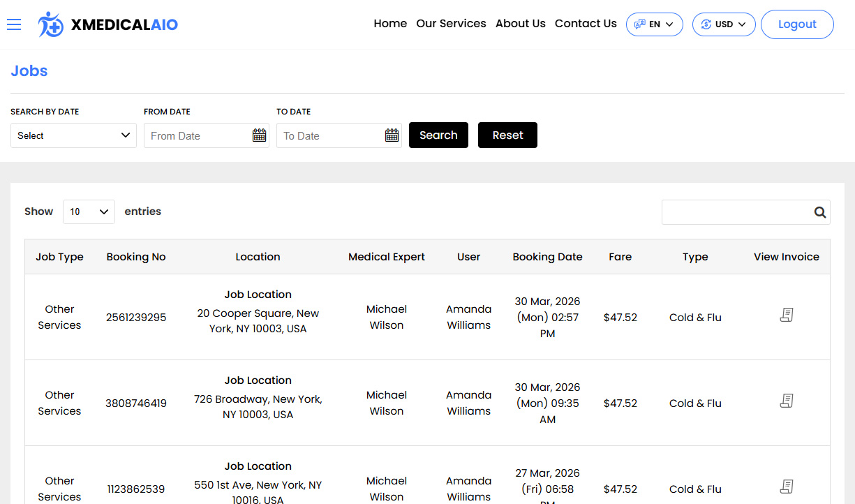Expand the EN language dropdown

click(654, 24)
